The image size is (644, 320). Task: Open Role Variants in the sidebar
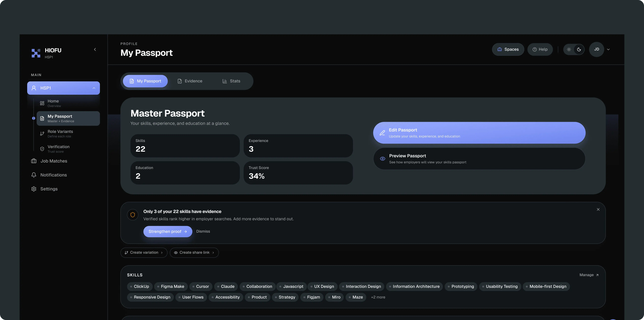pyautogui.click(x=68, y=134)
